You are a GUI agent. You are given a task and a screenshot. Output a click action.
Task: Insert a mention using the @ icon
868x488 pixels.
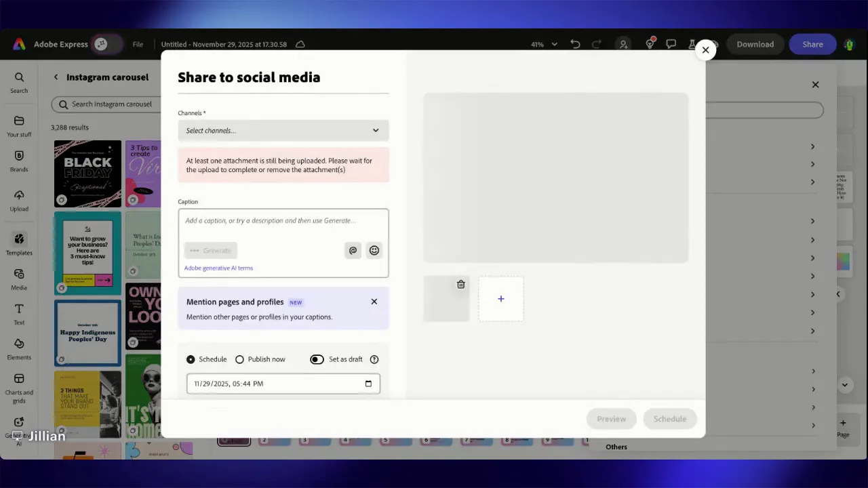tap(353, 250)
